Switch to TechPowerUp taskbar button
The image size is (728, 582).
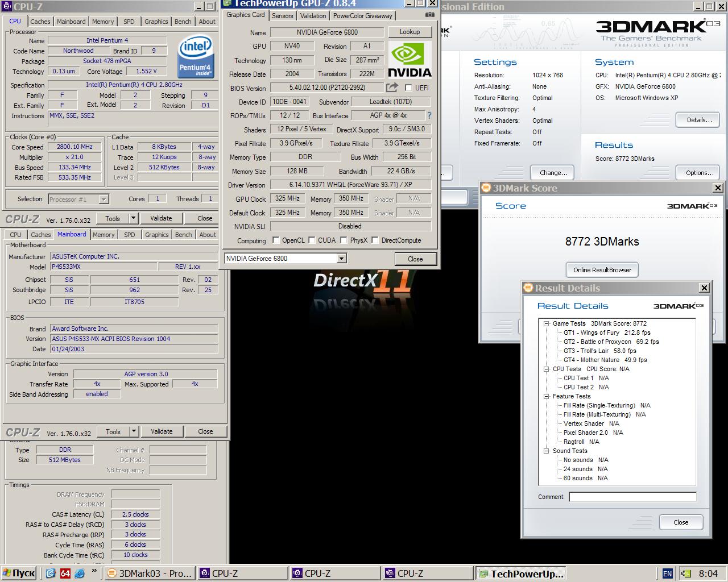point(521,573)
